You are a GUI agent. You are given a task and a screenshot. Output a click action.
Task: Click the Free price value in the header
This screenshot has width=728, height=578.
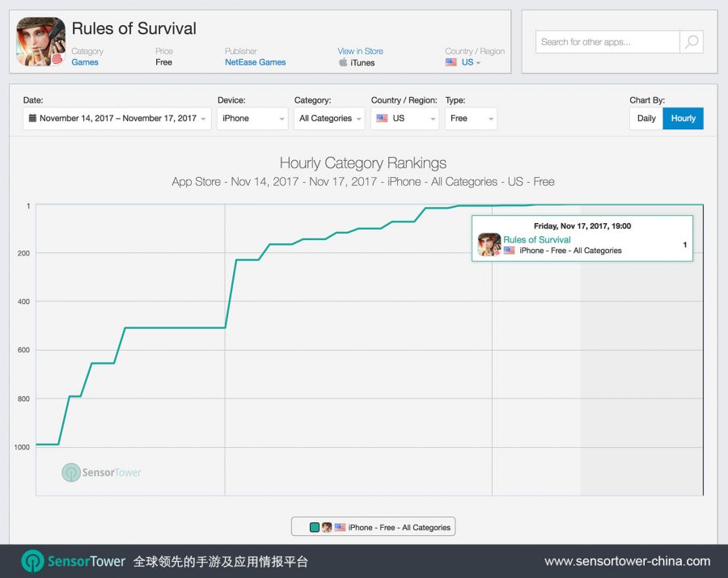coord(164,62)
